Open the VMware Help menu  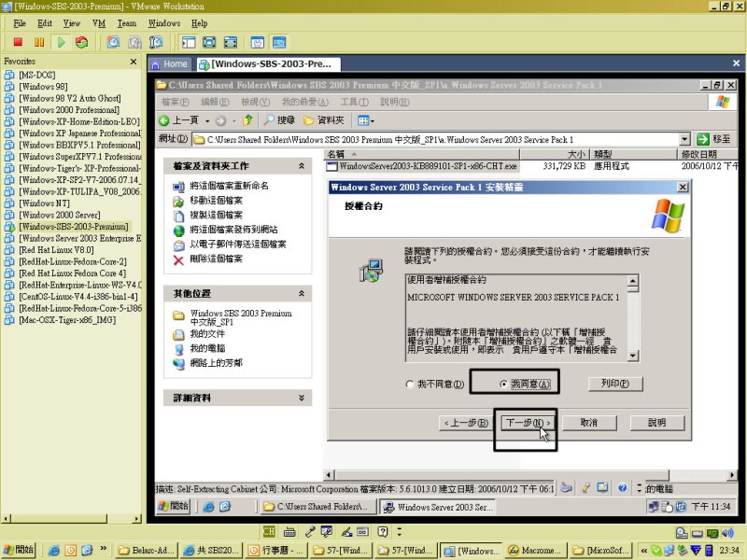tap(199, 23)
